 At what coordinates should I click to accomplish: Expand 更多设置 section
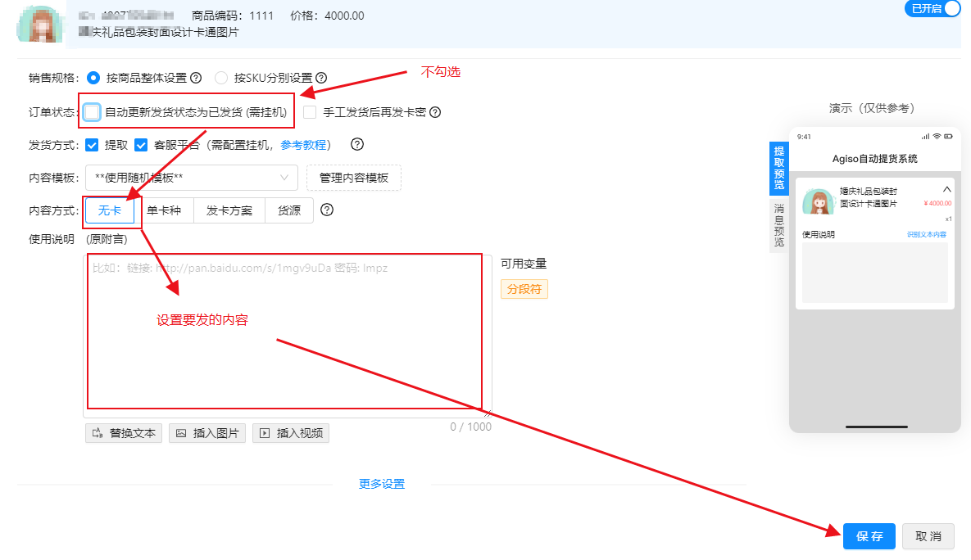click(382, 484)
